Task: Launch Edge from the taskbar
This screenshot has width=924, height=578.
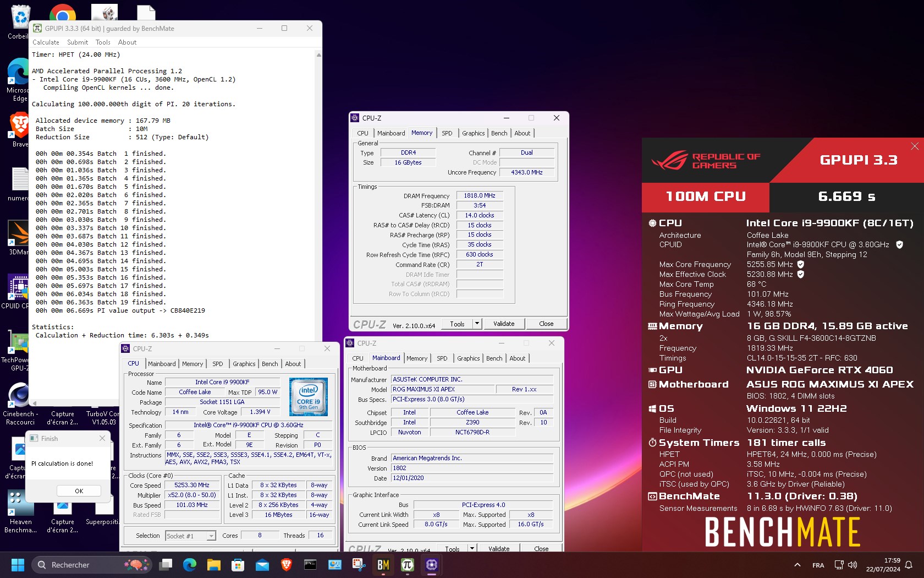Action: point(190,565)
